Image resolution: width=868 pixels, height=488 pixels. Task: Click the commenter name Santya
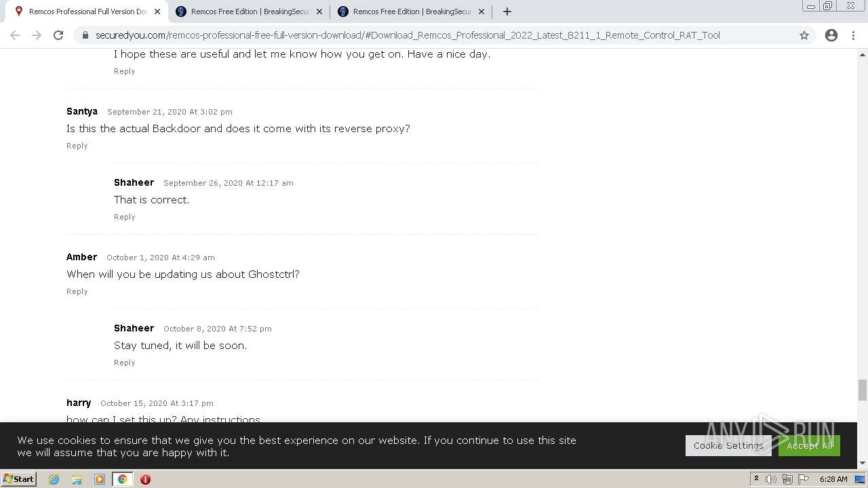pos(82,111)
